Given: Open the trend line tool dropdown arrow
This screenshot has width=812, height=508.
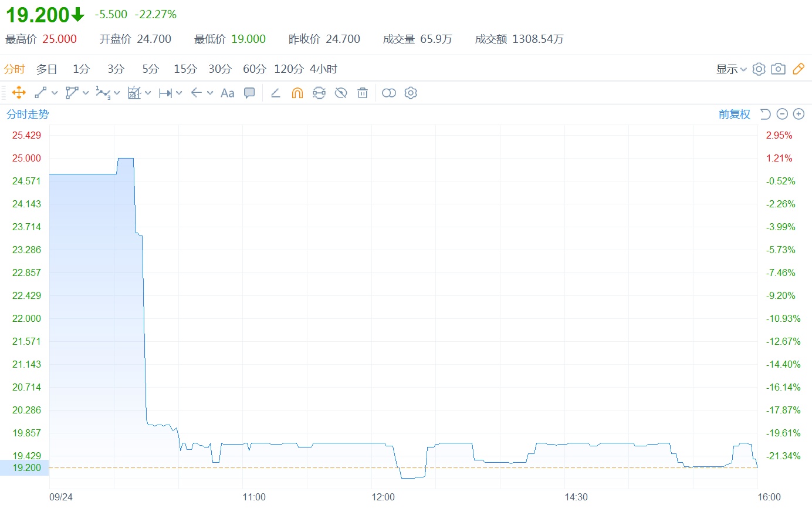Looking at the screenshot, I should coord(55,93).
